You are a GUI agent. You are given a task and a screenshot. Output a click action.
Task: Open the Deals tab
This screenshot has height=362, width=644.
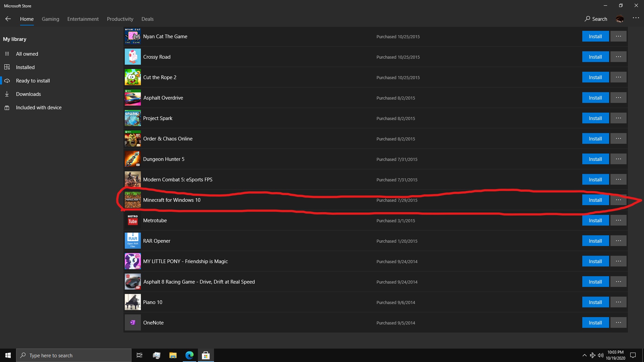pos(147,19)
